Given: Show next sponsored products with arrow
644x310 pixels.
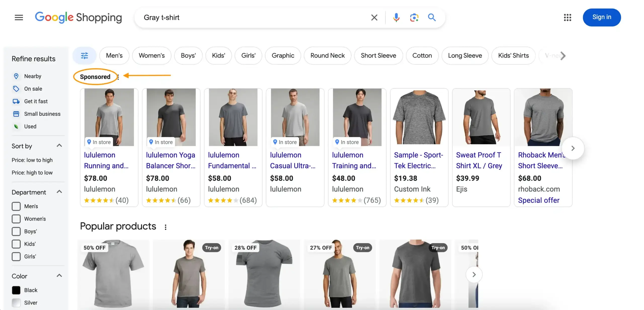Looking at the screenshot, I should coord(573,148).
